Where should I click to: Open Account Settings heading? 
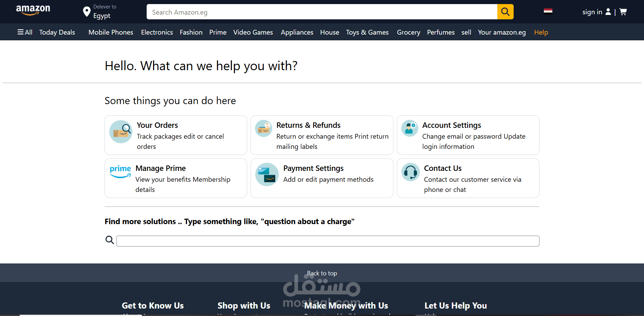[x=452, y=125]
